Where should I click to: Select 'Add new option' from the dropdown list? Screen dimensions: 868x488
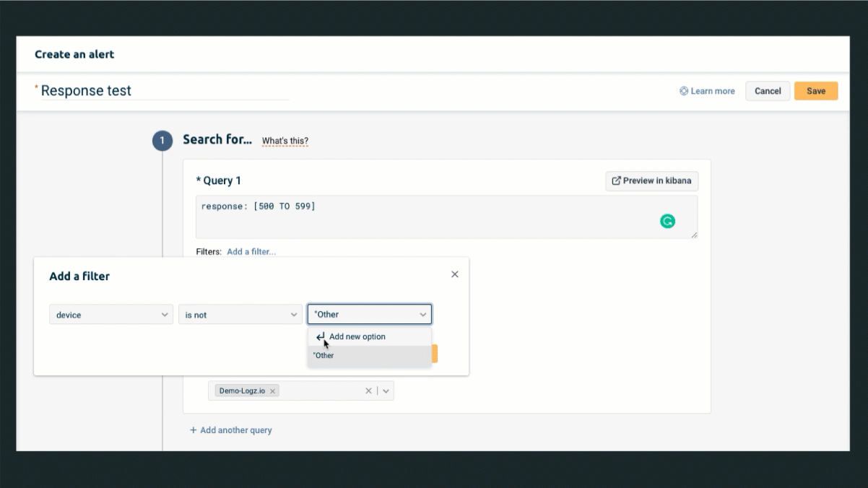[x=357, y=336]
